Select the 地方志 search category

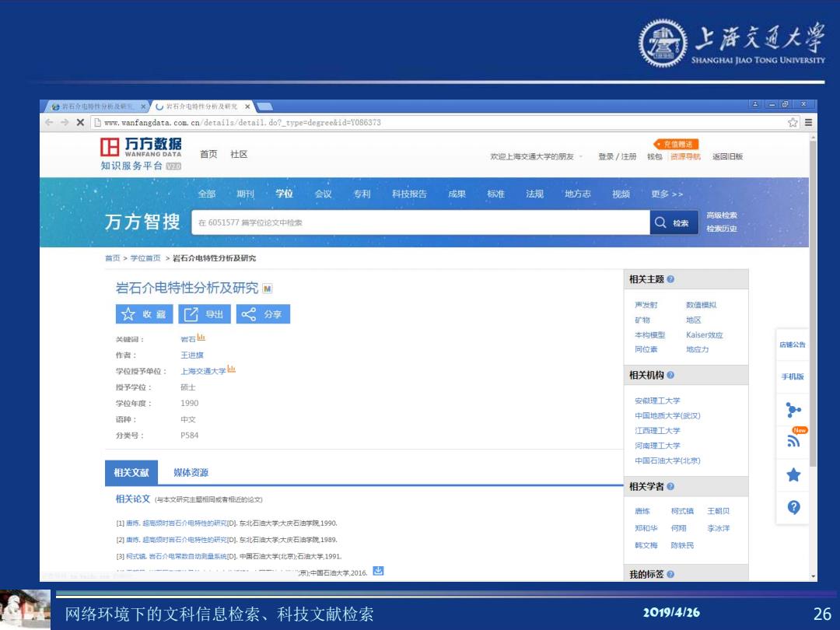pyautogui.click(x=577, y=194)
